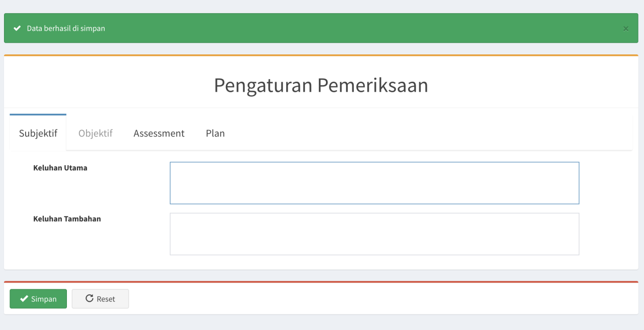Click the 'Simpan' word on the green button
The width and height of the screenshot is (644, 330).
coord(44,299)
